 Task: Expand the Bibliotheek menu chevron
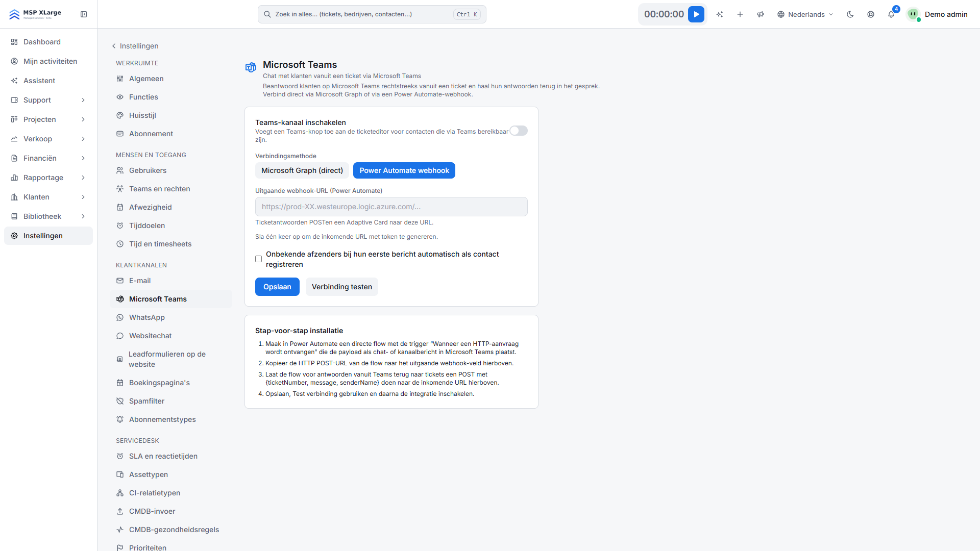click(83, 216)
